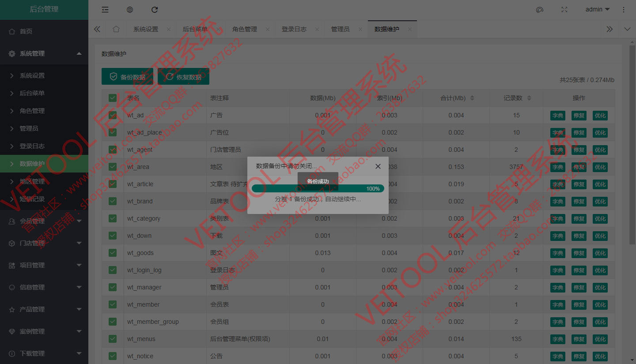636x364 pixels.
Task: Click 修复 for the wt_login_log row
Action: point(579,270)
